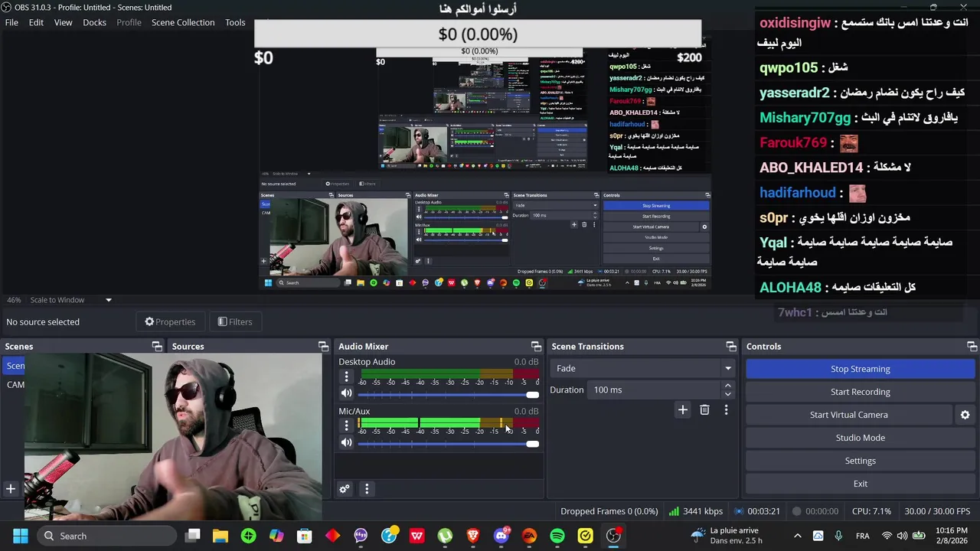Image resolution: width=980 pixels, height=551 pixels.
Task: Open transition properties three-dot menu
Action: 726,410
